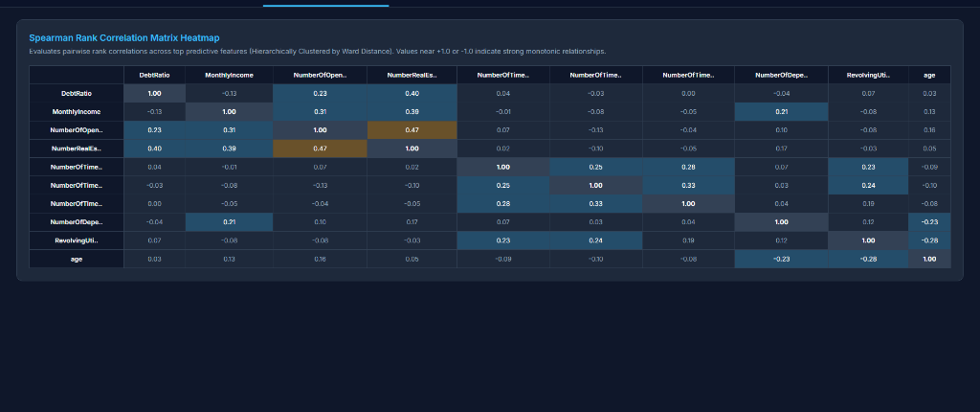The image size is (980, 412).
Task: Click the 1.00 RevolvingUti.. diagonal cell
Action: coord(868,240)
